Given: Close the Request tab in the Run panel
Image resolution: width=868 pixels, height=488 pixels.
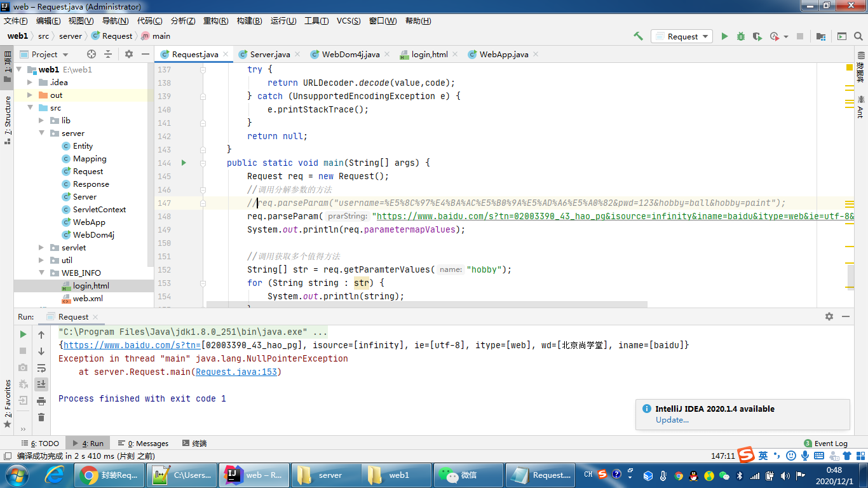Looking at the screenshot, I should pos(95,316).
